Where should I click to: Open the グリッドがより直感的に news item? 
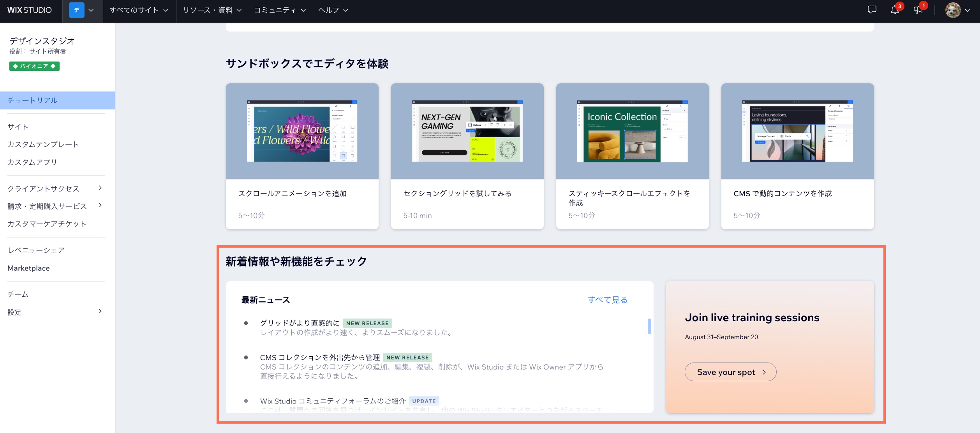pyautogui.click(x=300, y=323)
